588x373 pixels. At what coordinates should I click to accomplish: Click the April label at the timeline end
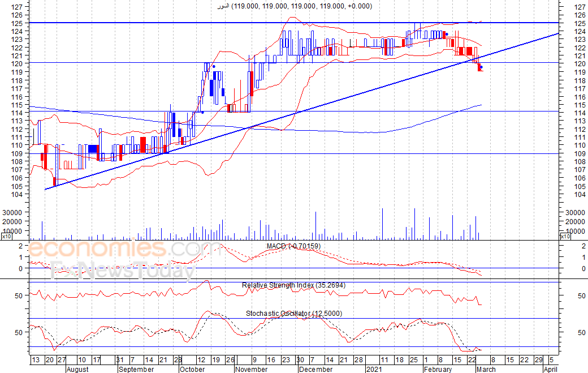(x=551, y=369)
